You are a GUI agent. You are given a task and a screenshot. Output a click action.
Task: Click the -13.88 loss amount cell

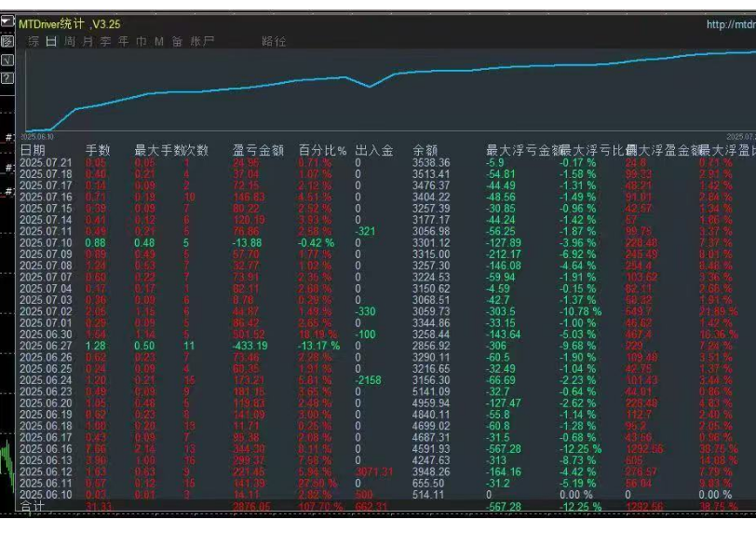(x=247, y=242)
